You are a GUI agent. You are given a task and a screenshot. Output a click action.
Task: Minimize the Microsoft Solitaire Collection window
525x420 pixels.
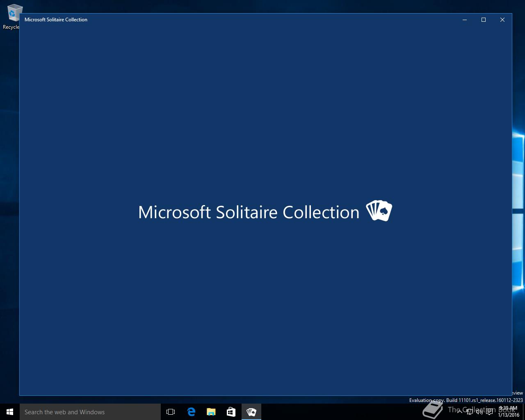point(465,20)
